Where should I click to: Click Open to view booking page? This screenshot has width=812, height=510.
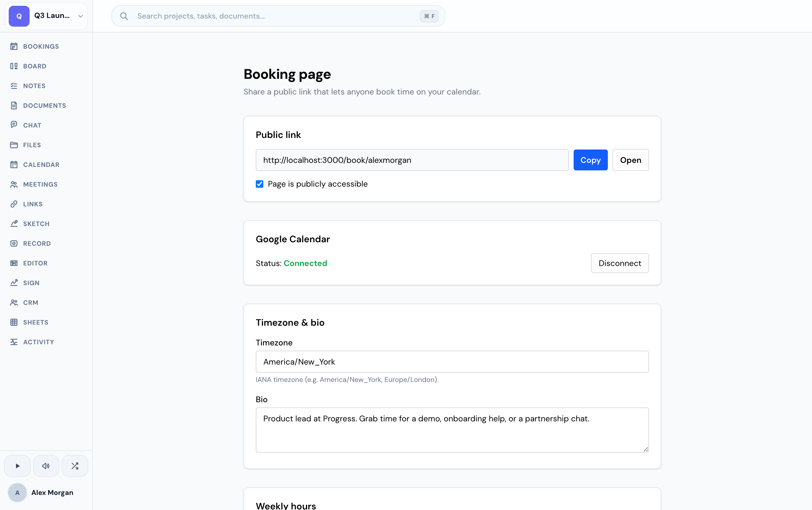(630, 160)
